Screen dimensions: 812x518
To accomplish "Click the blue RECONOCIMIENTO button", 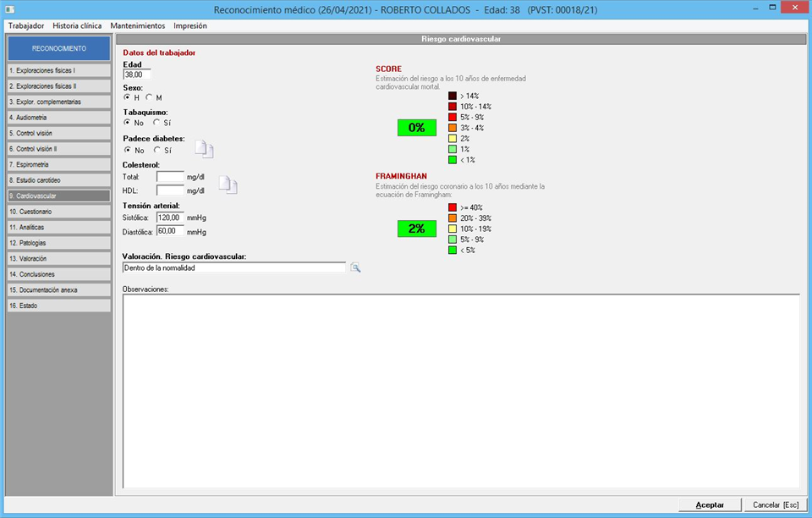I will 59,48.
